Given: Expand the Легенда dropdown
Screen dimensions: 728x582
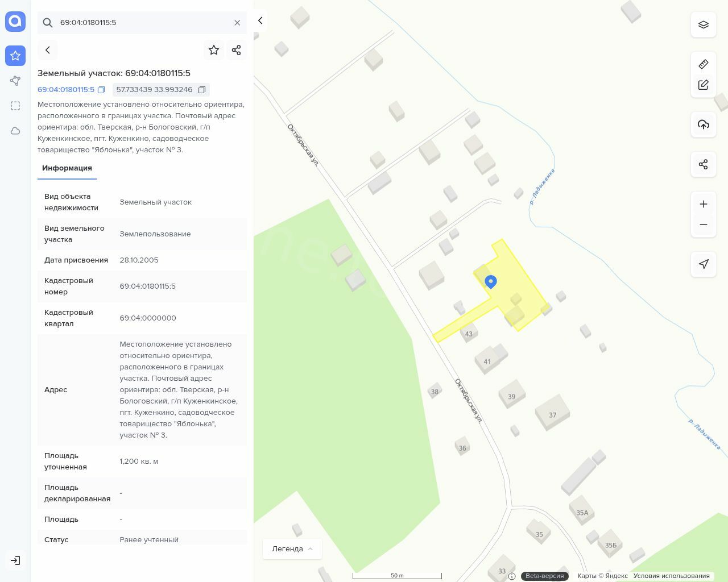Looking at the screenshot, I should click(292, 548).
